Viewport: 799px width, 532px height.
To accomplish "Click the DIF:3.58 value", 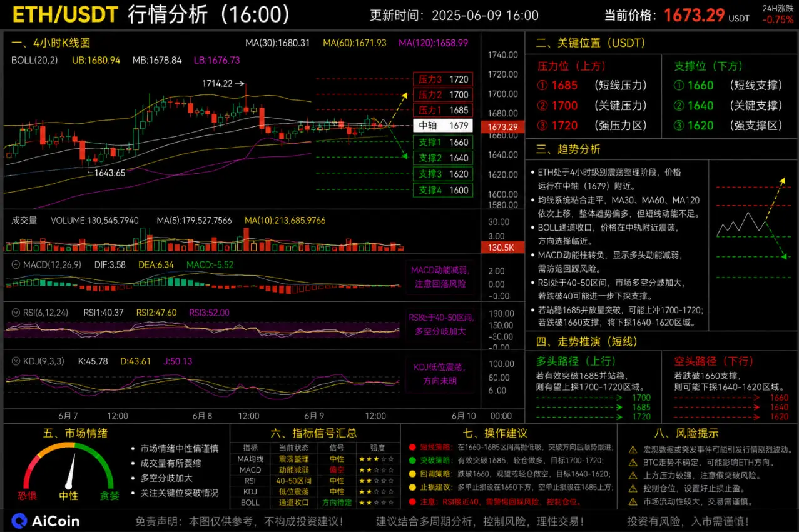I will (110, 265).
